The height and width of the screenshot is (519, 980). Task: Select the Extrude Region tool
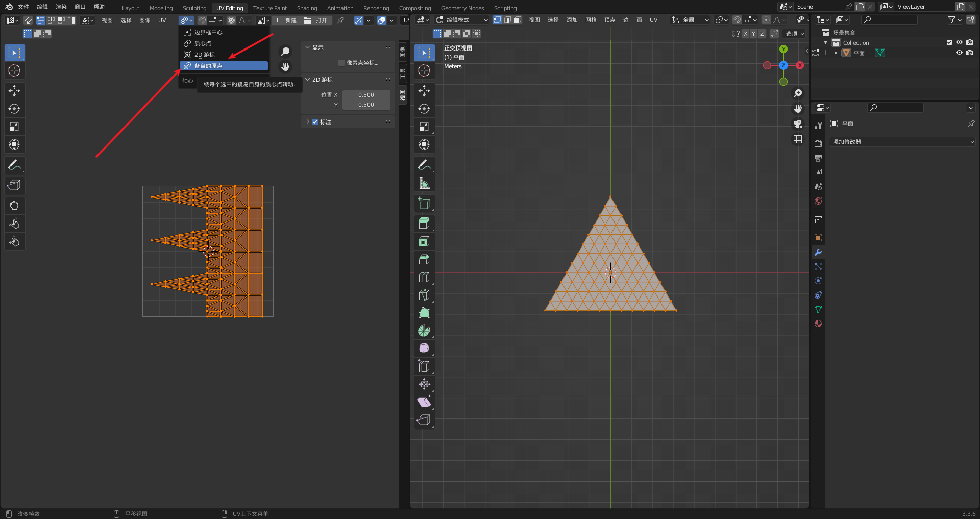[424, 224]
